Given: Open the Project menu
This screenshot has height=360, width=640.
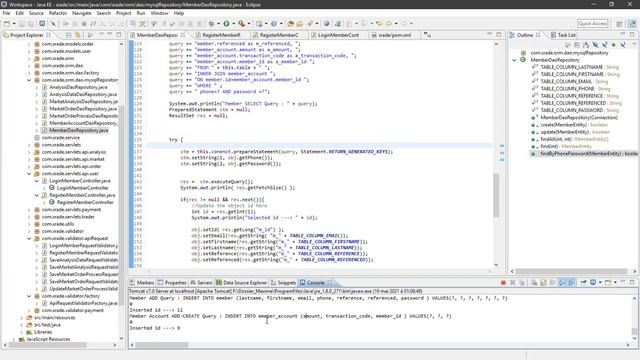Looking at the screenshot, I should [124, 13].
